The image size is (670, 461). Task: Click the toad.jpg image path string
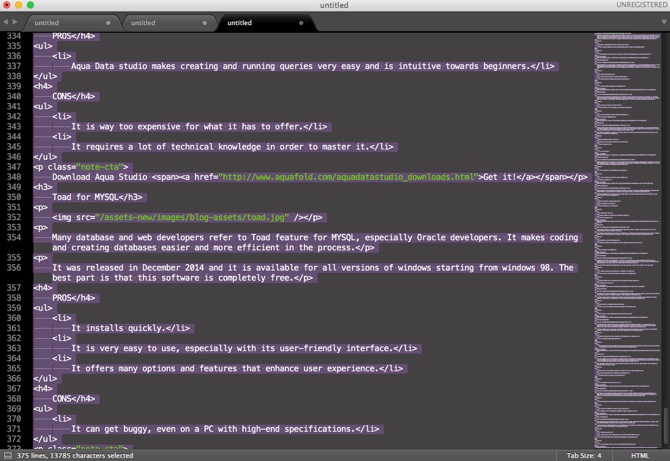[192, 217]
